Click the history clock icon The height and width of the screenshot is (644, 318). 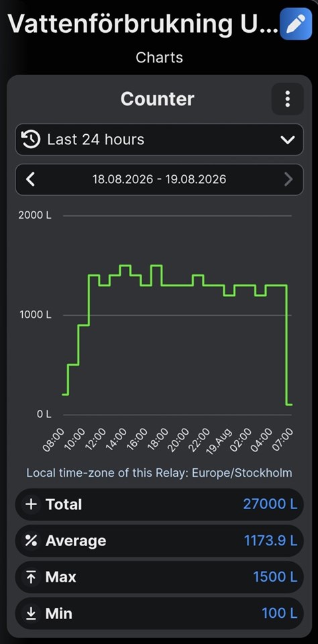(x=31, y=140)
